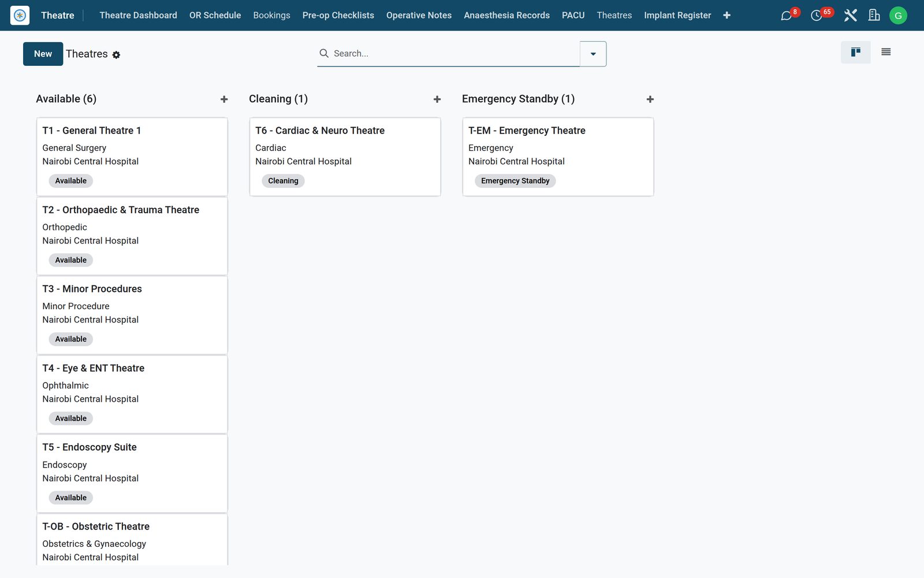Open the Theatre Dashboard menu

tap(138, 15)
